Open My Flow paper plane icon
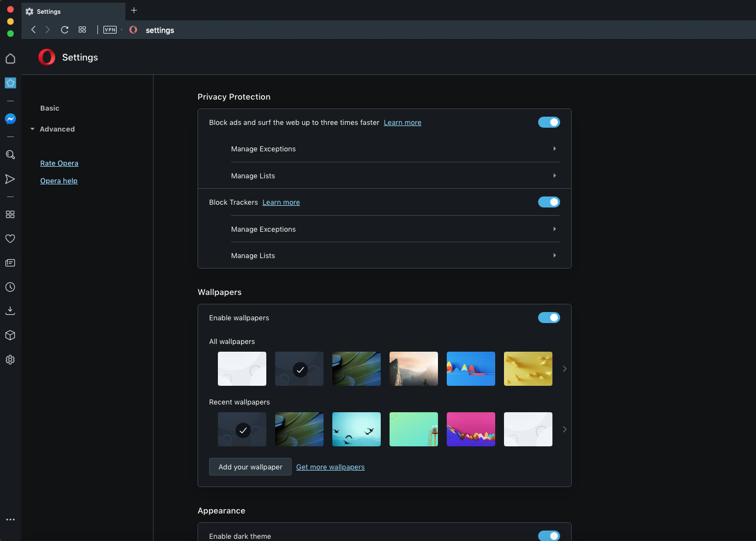 pos(10,179)
